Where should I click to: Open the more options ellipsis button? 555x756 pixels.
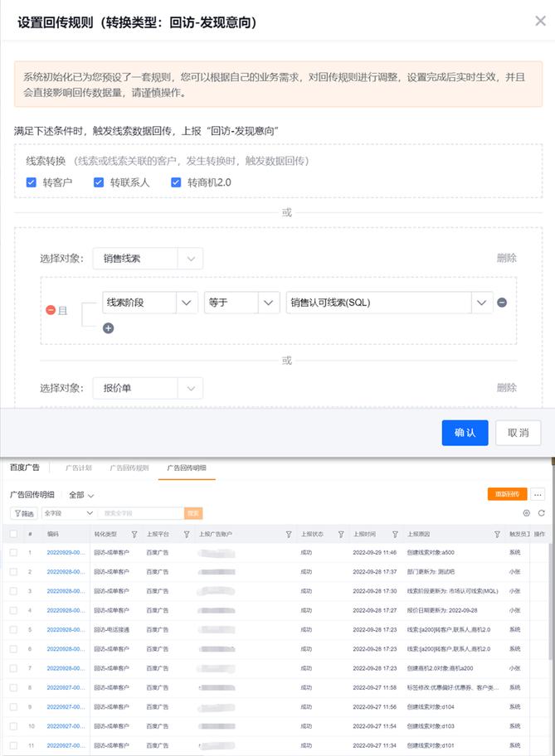click(538, 494)
